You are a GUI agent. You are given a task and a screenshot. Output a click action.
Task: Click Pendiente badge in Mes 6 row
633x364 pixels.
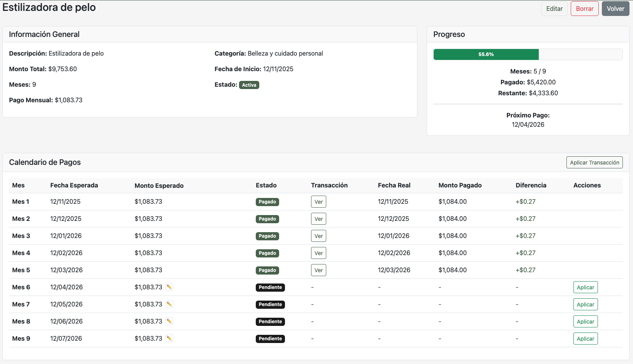(270, 287)
